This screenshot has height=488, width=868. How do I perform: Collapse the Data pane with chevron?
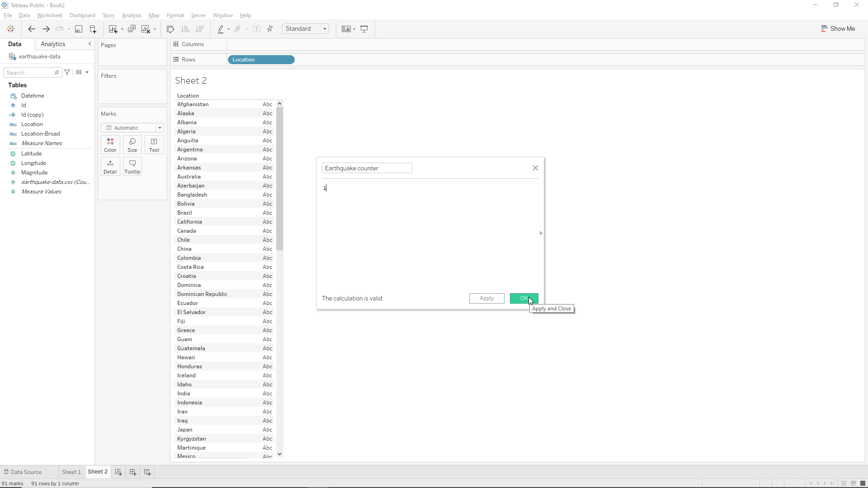90,44
